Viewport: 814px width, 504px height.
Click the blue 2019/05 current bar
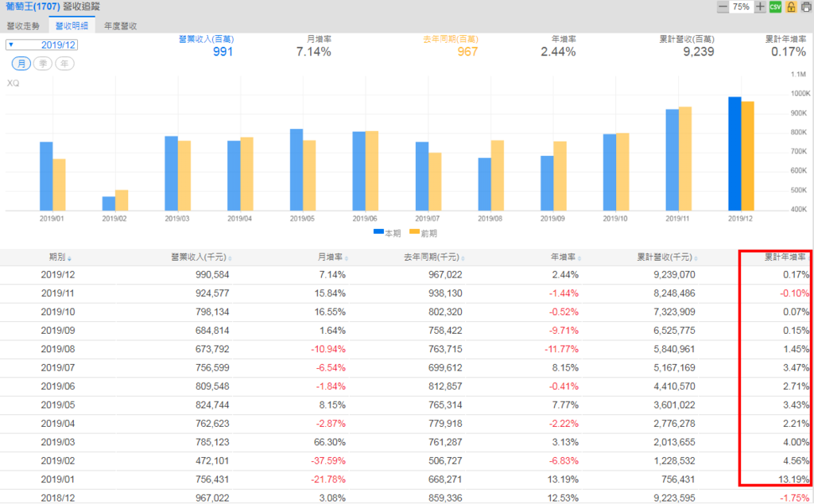point(297,170)
